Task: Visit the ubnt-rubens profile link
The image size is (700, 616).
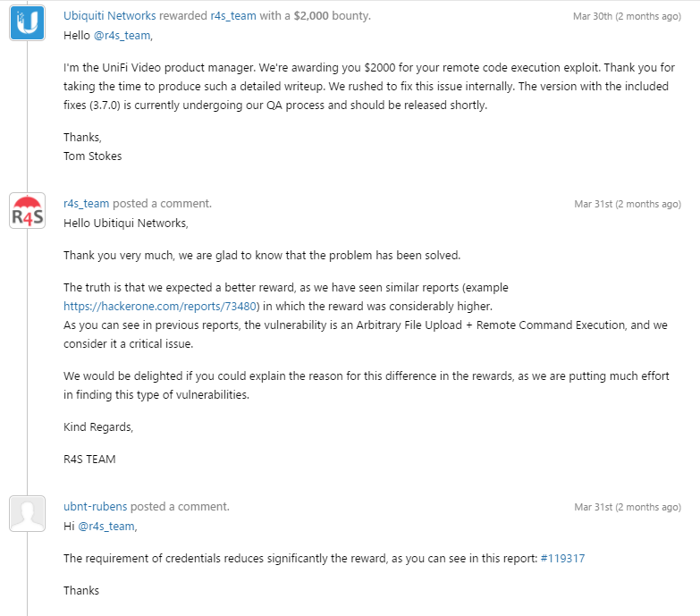Action: click(x=97, y=507)
